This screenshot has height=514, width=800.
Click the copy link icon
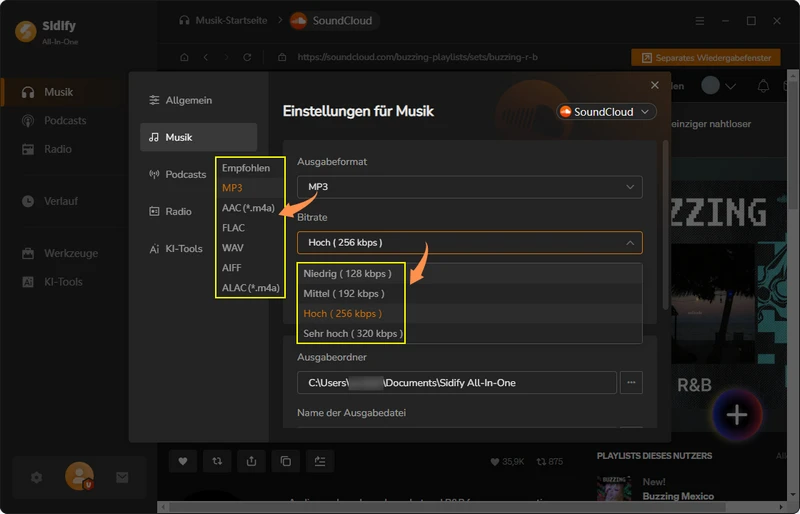tap(286, 461)
